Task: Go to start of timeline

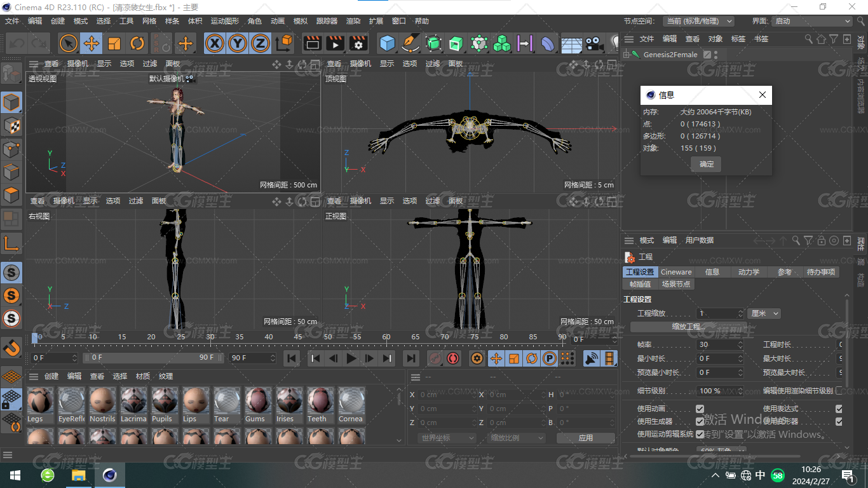Action: (x=292, y=358)
